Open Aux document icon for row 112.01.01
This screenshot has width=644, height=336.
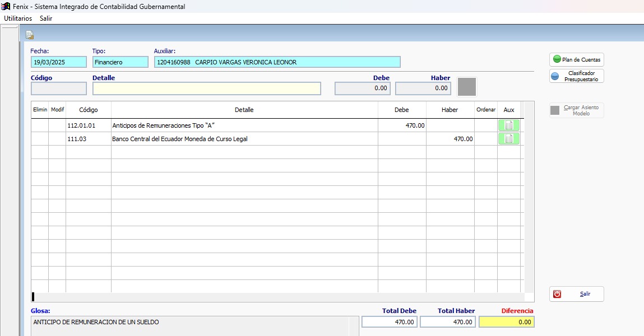click(508, 125)
